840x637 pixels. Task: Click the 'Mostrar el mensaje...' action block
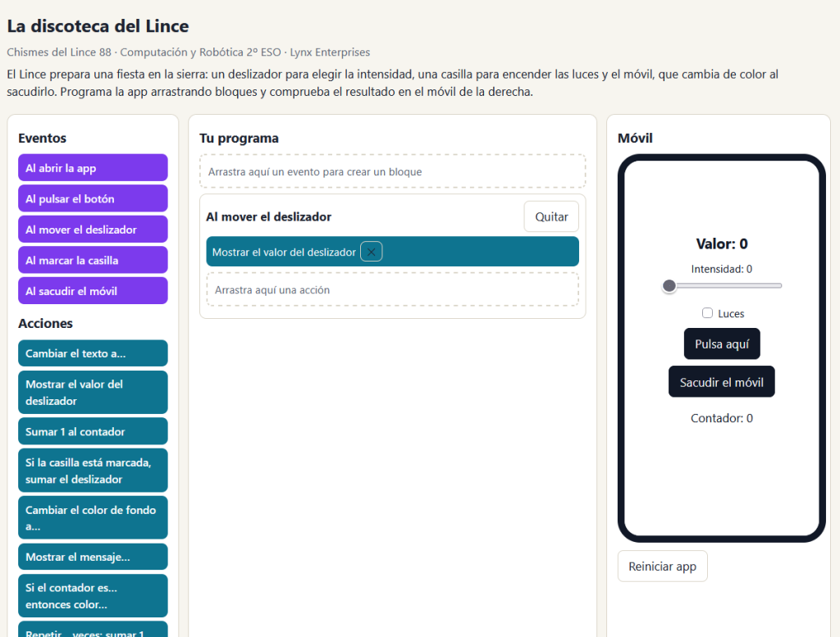tap(93, 557)
